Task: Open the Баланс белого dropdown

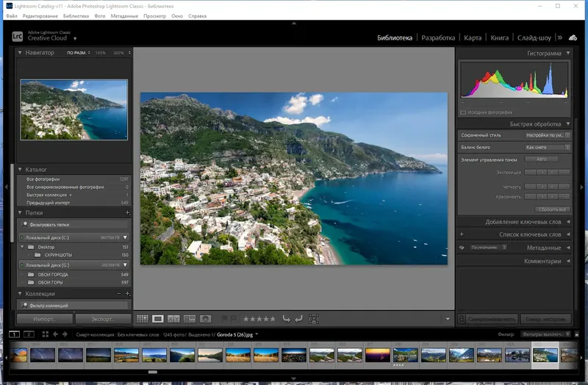Action: point(545,147)
